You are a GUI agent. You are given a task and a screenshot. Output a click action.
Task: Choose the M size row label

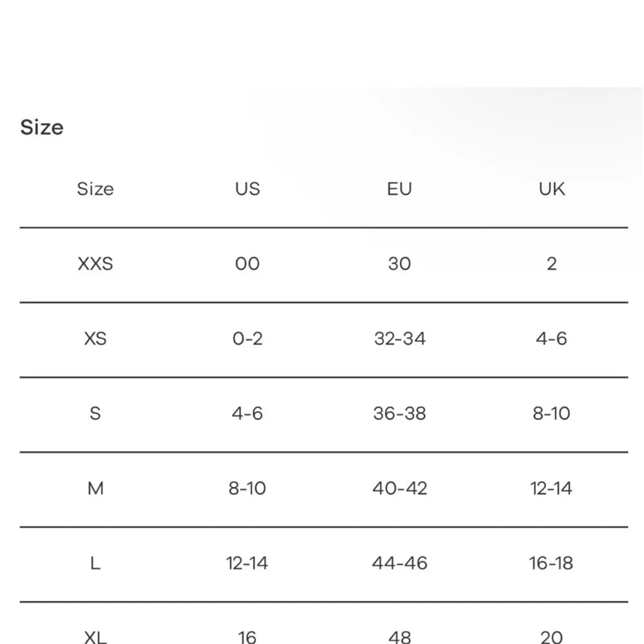click(x=95, y=488)
